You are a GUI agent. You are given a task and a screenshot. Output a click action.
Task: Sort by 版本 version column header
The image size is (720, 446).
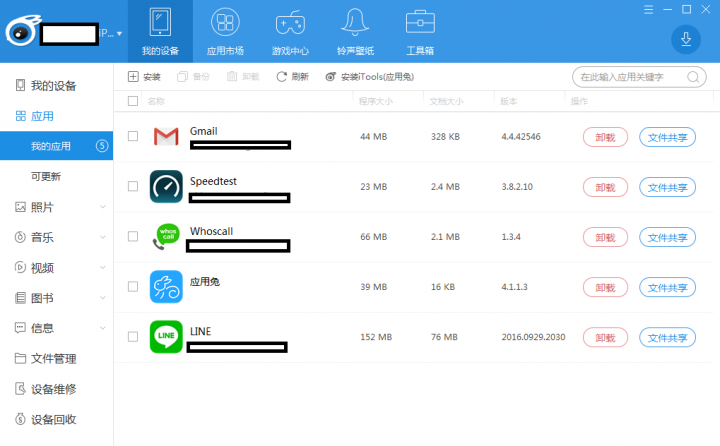tap(508, 101)
